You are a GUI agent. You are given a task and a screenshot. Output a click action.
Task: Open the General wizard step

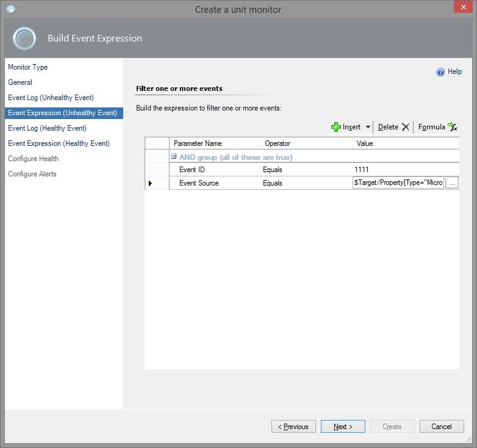click(20, 82)
